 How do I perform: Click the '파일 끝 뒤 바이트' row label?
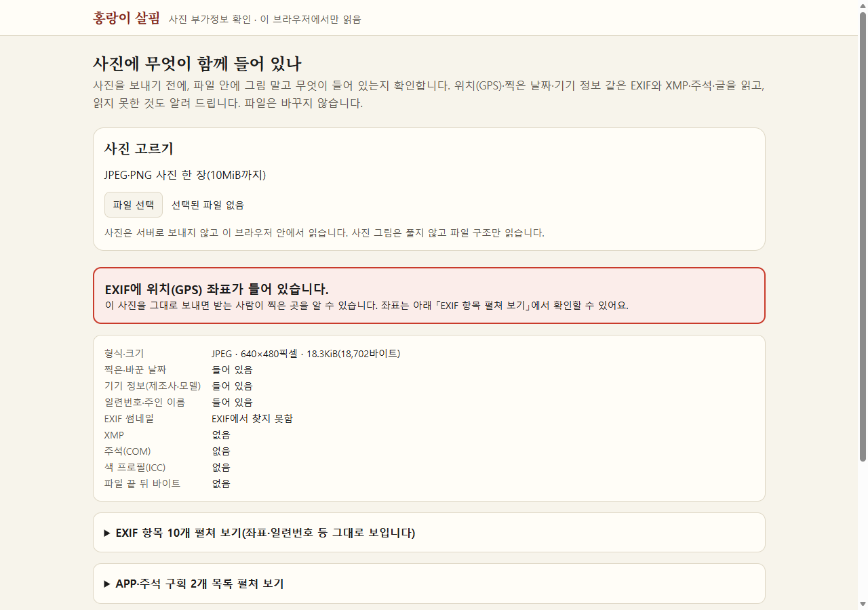click(142, 484)
